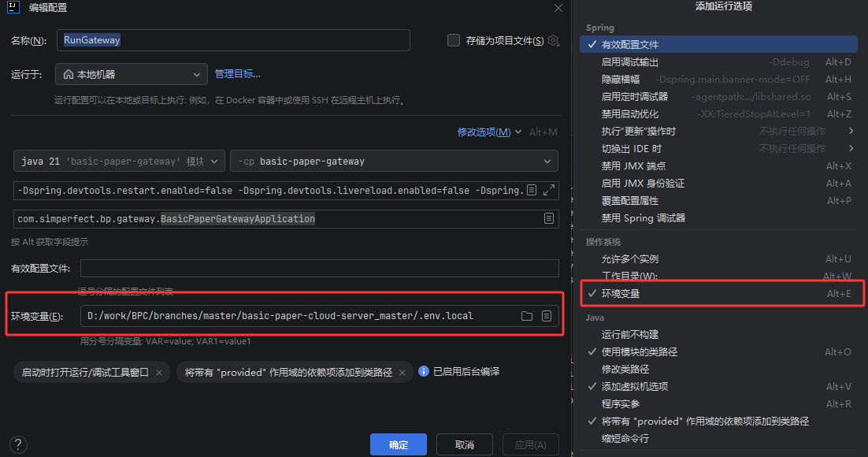Open the 修改选项 dropdown link
The height and width of the screenshot is (457, 868).
point(489,132)
